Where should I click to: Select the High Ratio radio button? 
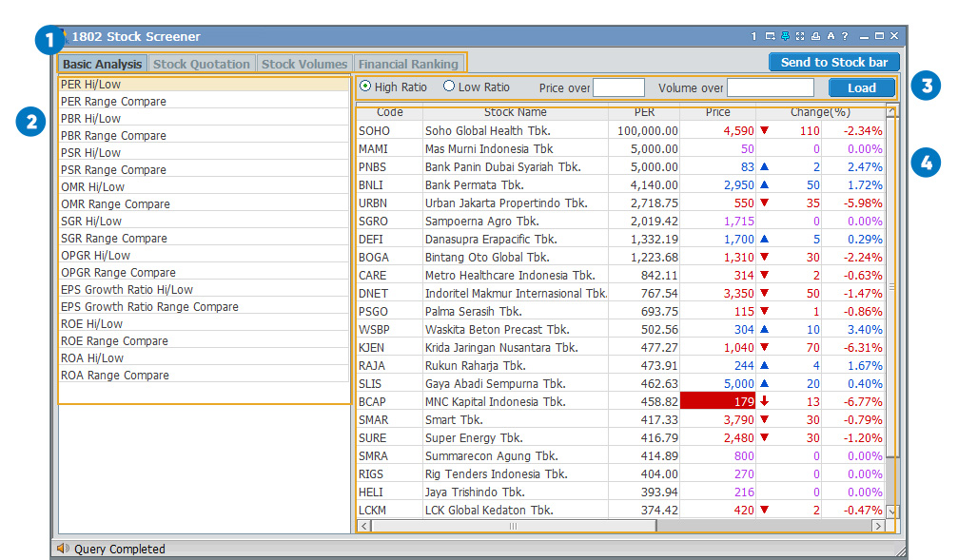[365, 87]
